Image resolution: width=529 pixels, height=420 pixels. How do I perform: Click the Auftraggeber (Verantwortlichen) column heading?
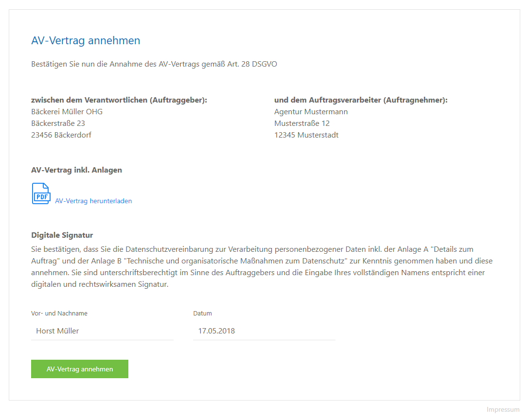pyautogui.click(x=119, y=100)
